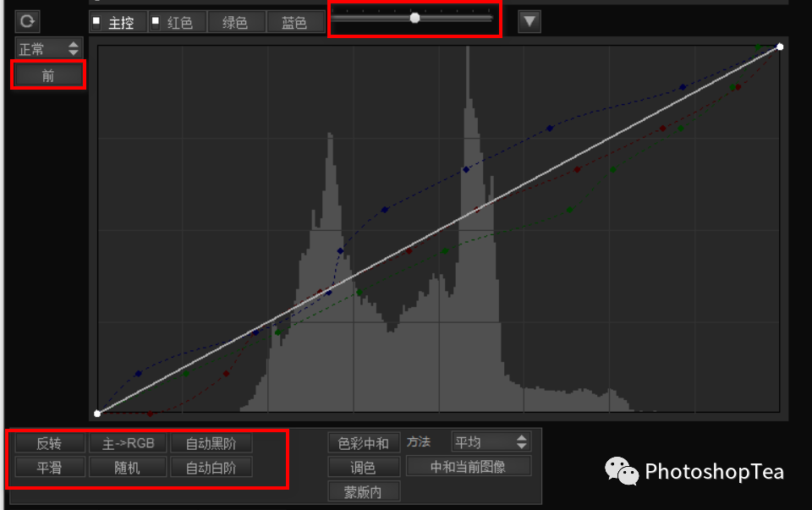Apply 中和当前图像 to the image
The image size is (812, 510).
pyautogui.click(x=469, y=465)
